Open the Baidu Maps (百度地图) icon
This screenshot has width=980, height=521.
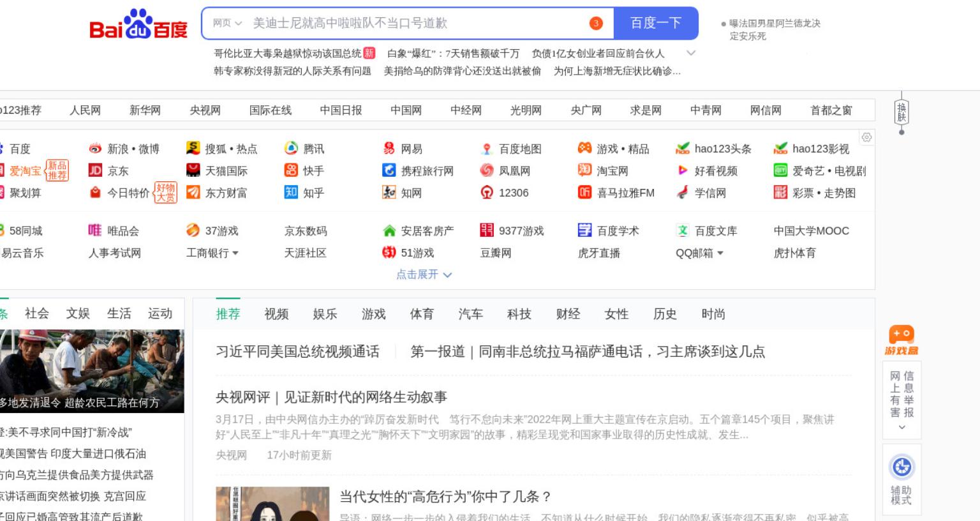487,149
